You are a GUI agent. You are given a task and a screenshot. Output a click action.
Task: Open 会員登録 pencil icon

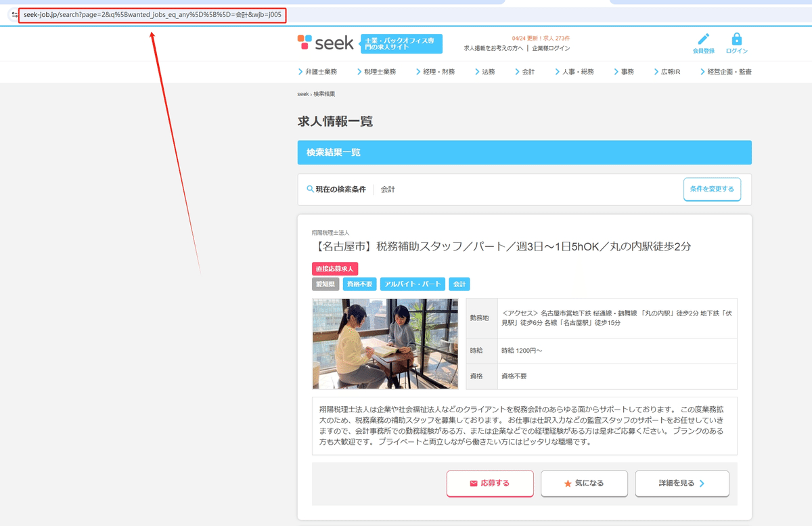point(704,39)
